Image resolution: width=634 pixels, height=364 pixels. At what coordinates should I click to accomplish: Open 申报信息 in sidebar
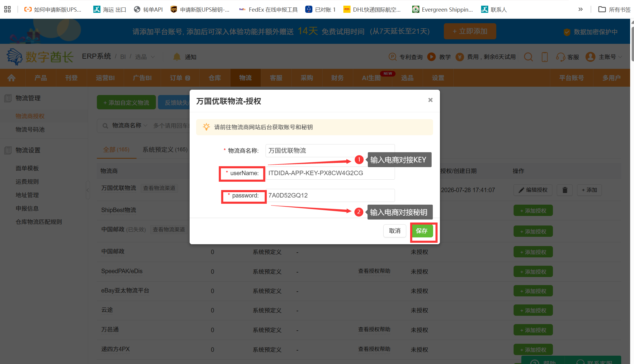point(27,209)
